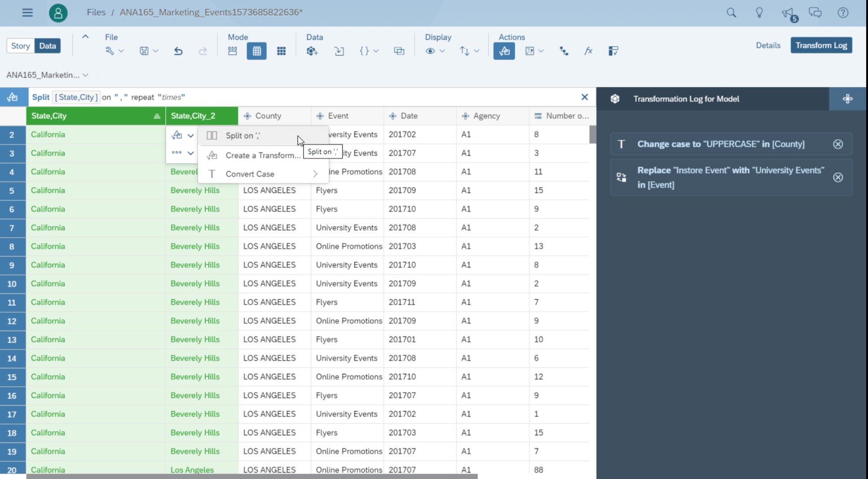Click the validate data toolbar icon

tap(530, 51)
